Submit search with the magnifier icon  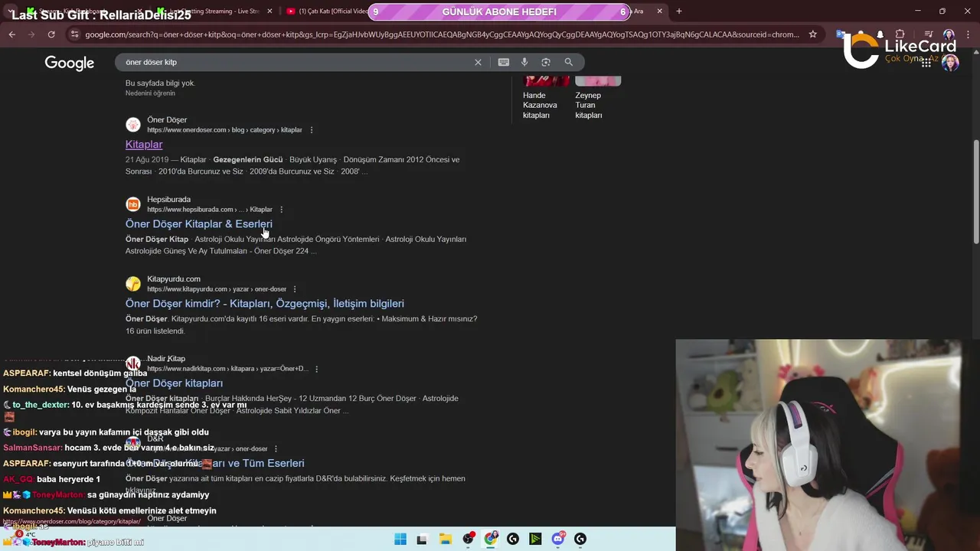[x=568, y=62]
